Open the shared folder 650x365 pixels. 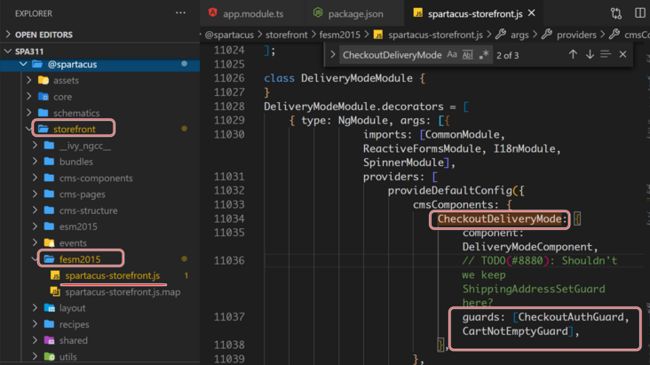click(x=73, y=341)
